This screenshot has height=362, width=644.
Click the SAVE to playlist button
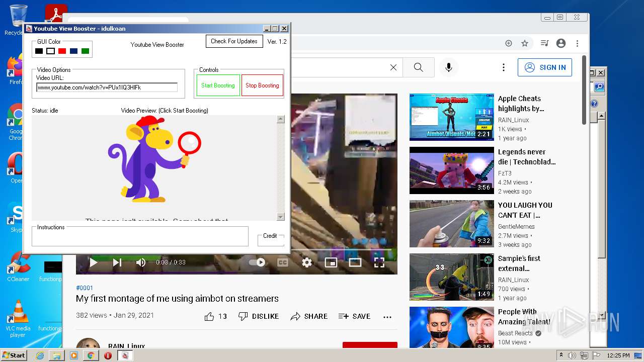355,316
